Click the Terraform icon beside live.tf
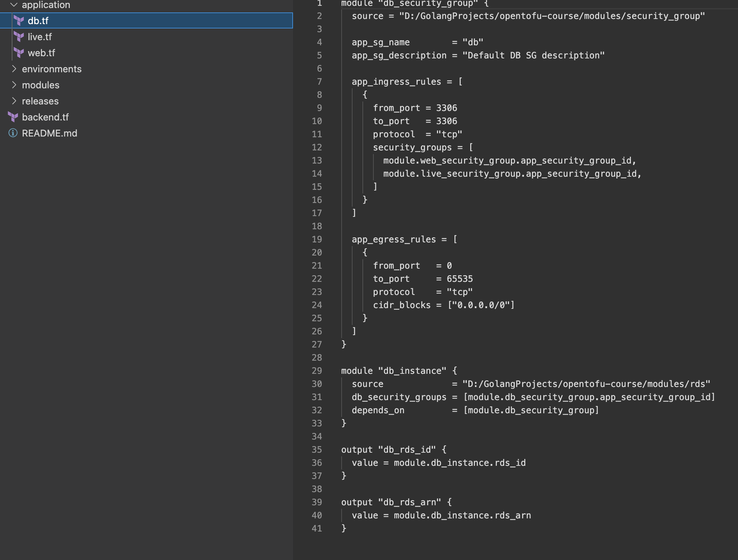Image resolution: width=738 pixels, height=560 pixels. (19, 37)
